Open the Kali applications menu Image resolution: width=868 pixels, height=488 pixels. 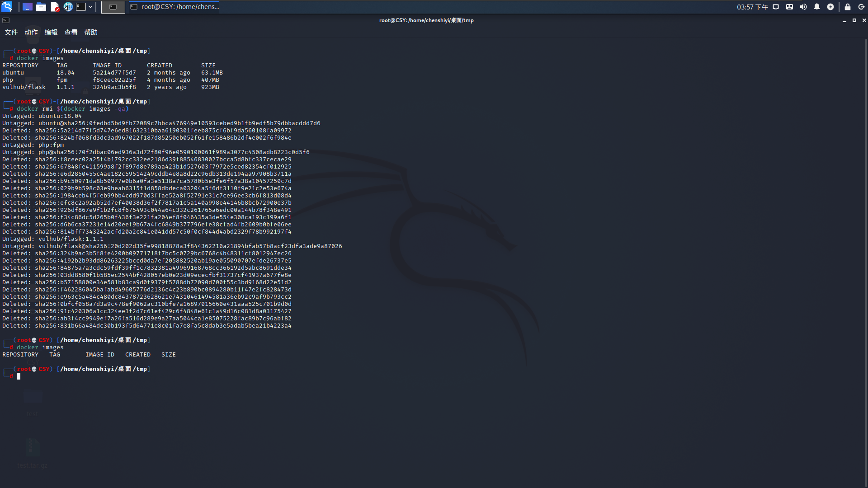point(7,7)
